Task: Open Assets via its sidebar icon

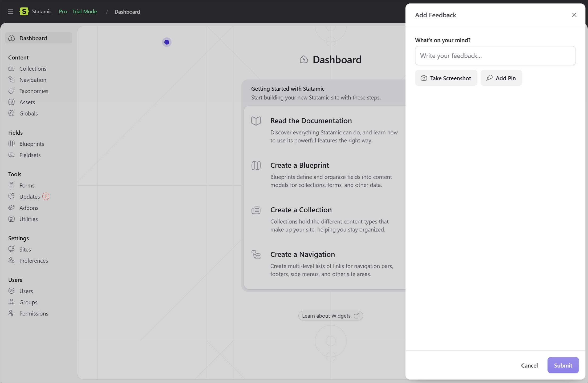Action: pyautogui.click(x=11, y=102)
